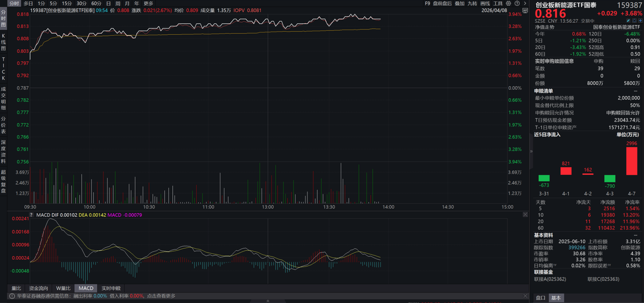
Task: Collapse the right side info panel
Action: [530, 151]
